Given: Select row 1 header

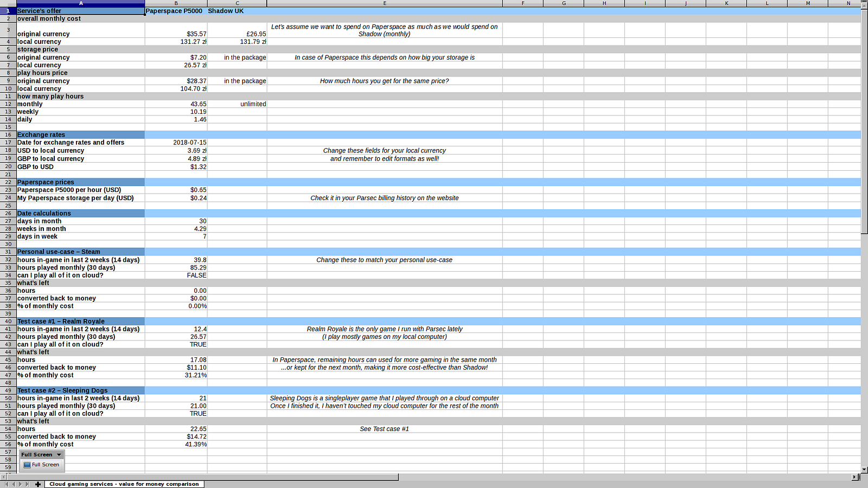Looking at the screenshot, I should tap(8, 11).
